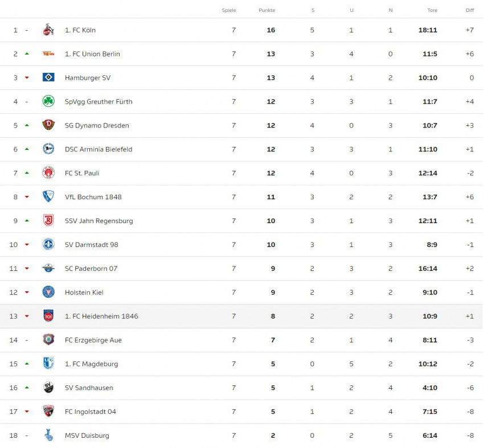Click the VfL Bochum 1848 crest

pos(48,196)
